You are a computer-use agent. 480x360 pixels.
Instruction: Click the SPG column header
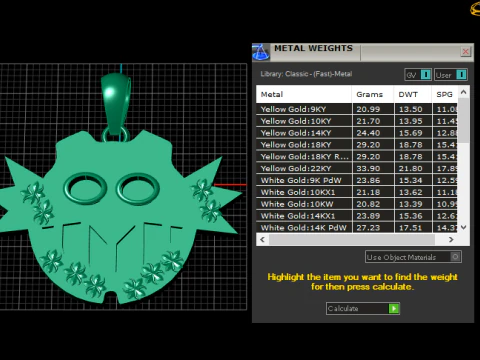(445, 94)
